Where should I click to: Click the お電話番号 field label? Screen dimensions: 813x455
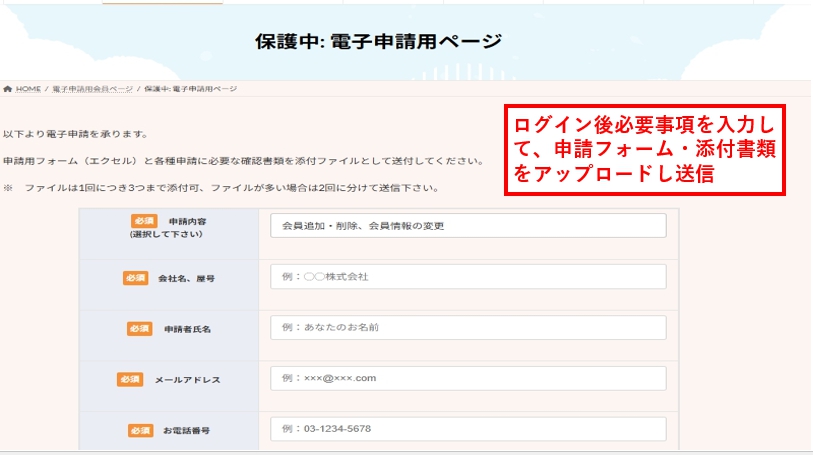click(186, 431)
